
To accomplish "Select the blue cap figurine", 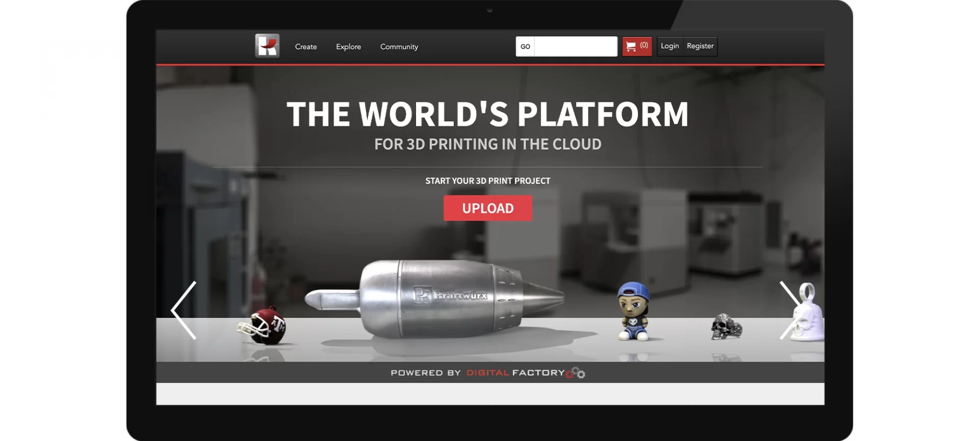I will [633, 311].
